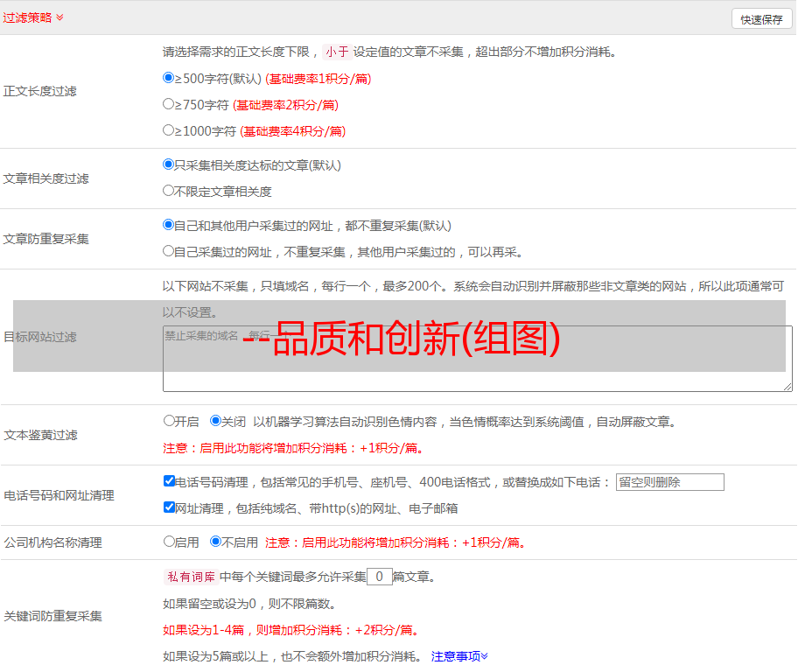
Task: Click the red 如果设为1-4篇 notice text
Action: 292,630
